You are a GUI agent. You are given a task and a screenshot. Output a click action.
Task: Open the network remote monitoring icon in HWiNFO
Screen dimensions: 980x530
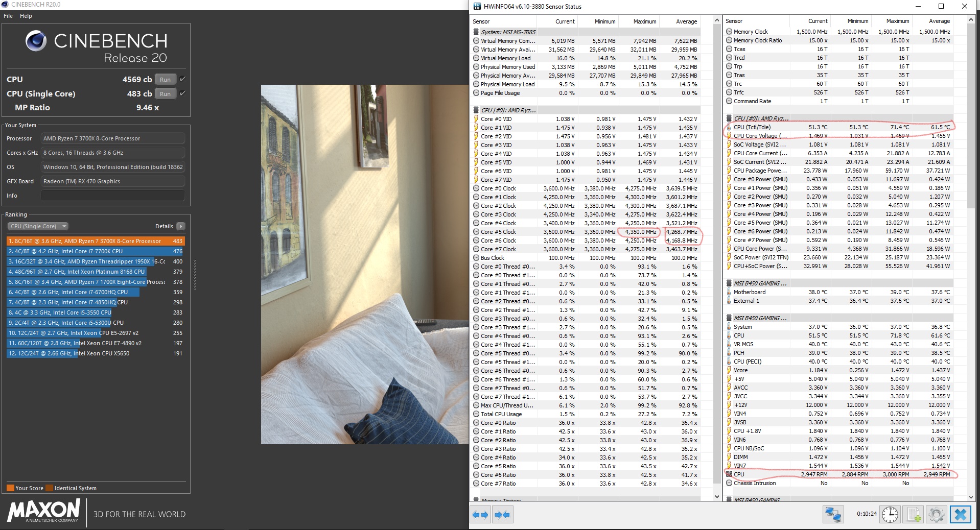pyautogui.click(x=833, y=515)
